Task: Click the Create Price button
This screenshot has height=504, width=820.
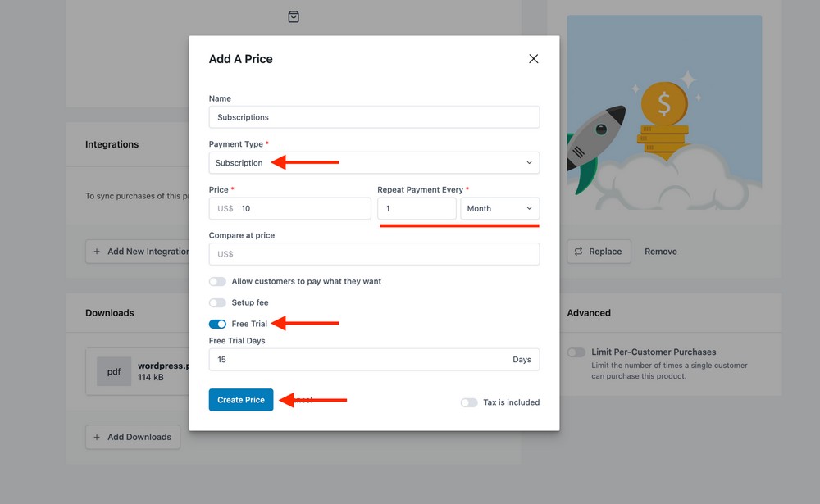Action: click(240, 400)
